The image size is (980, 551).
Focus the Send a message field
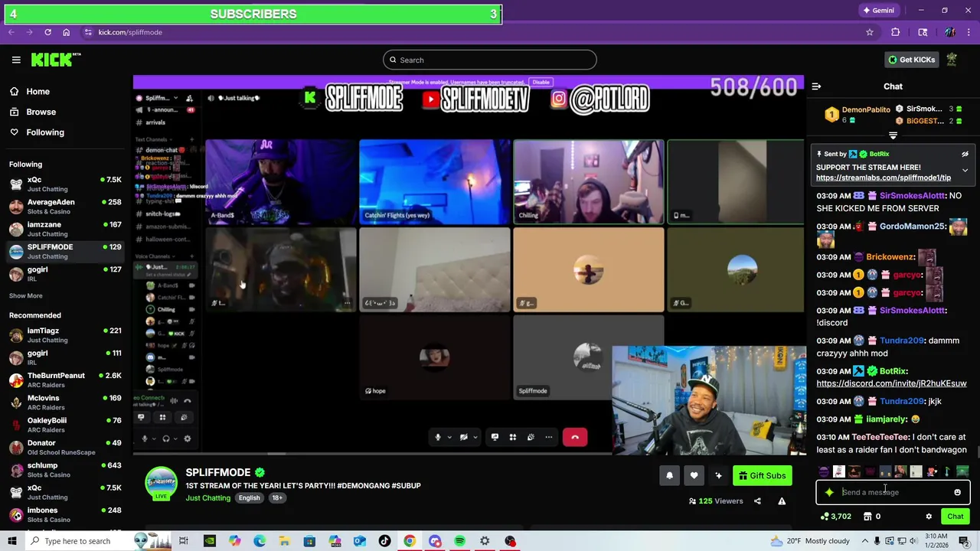point(893,492)
